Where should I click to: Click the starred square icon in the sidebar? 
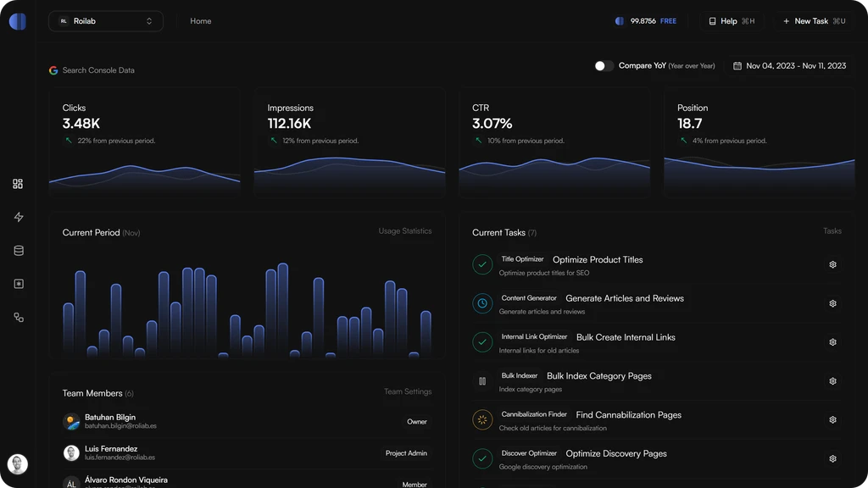tap(18, 284)
